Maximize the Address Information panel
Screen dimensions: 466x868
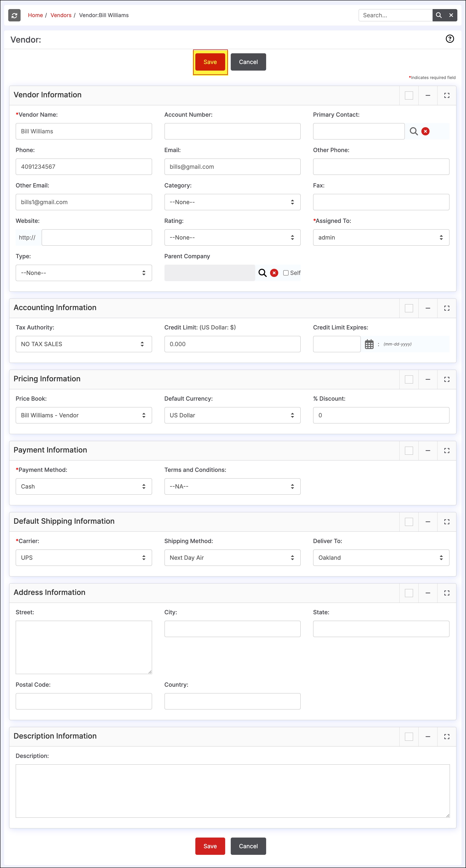point(446,593)
